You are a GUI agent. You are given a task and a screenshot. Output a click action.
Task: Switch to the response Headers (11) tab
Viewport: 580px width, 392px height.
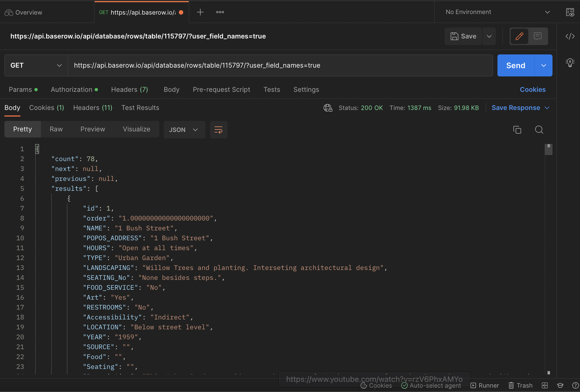point(92,108)
